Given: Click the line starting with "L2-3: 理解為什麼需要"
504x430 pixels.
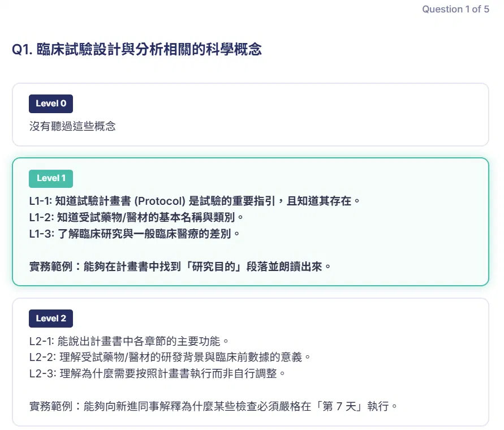Looking at the screenshot, I should point(157,373).
